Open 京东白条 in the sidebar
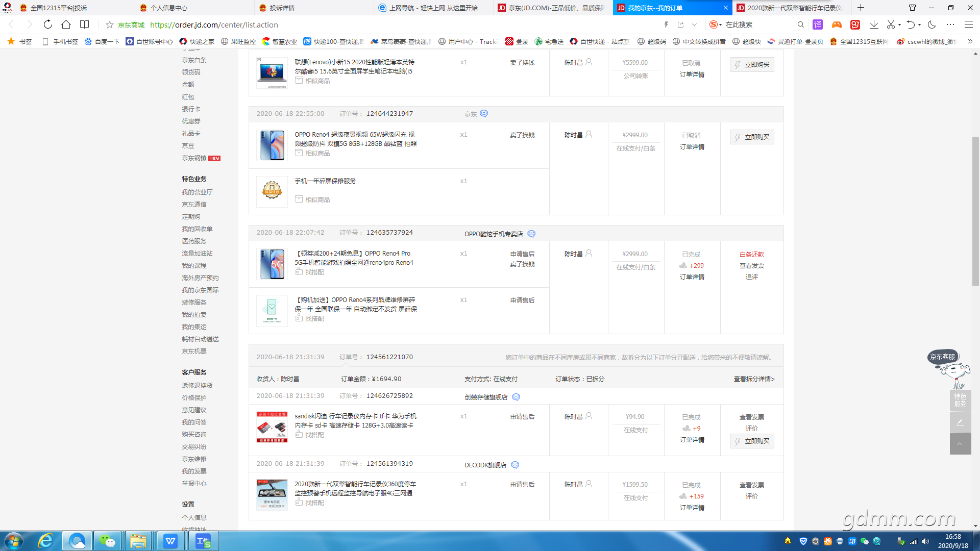Image resolution: width=980 pixels, height=551 pixels. pos(194,60)
